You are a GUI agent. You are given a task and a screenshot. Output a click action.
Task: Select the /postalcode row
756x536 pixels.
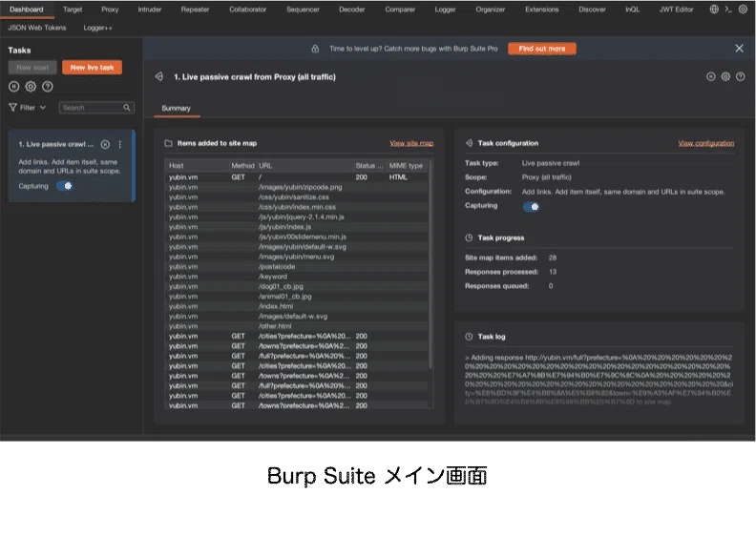coord(296,266)
